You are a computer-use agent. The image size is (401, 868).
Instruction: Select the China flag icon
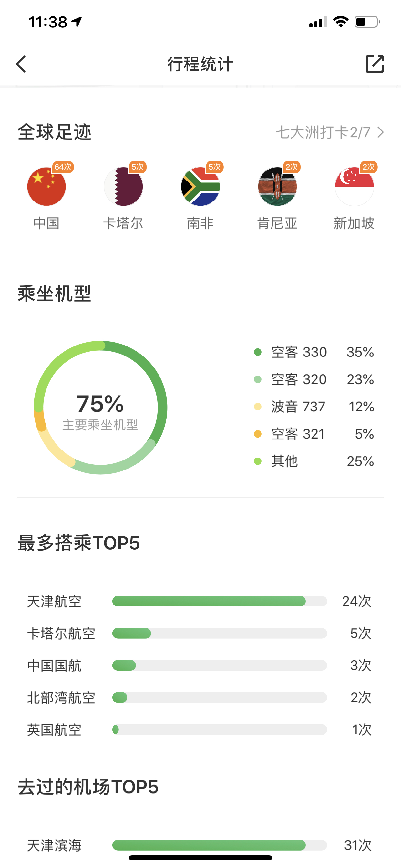(x=46, y=186)
